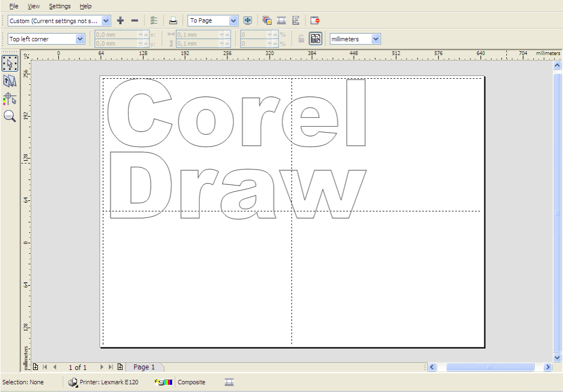
Task: Open the Settings menu
Action: pyautogui.click(x=59, y=6)
